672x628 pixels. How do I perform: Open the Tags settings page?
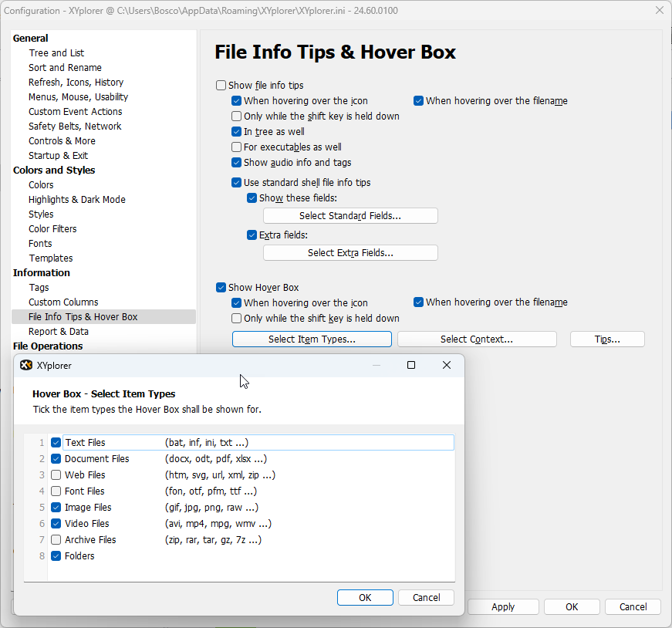(x=39, y=288)
